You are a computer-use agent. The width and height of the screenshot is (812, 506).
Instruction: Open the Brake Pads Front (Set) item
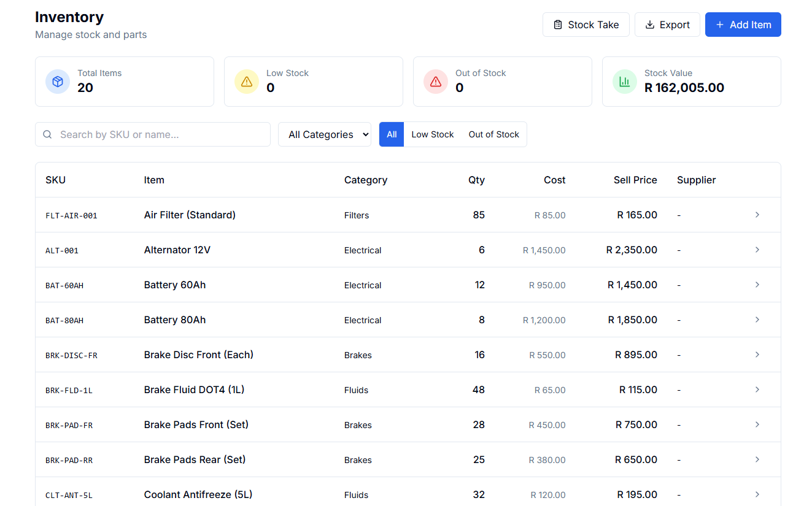[196, 424]
